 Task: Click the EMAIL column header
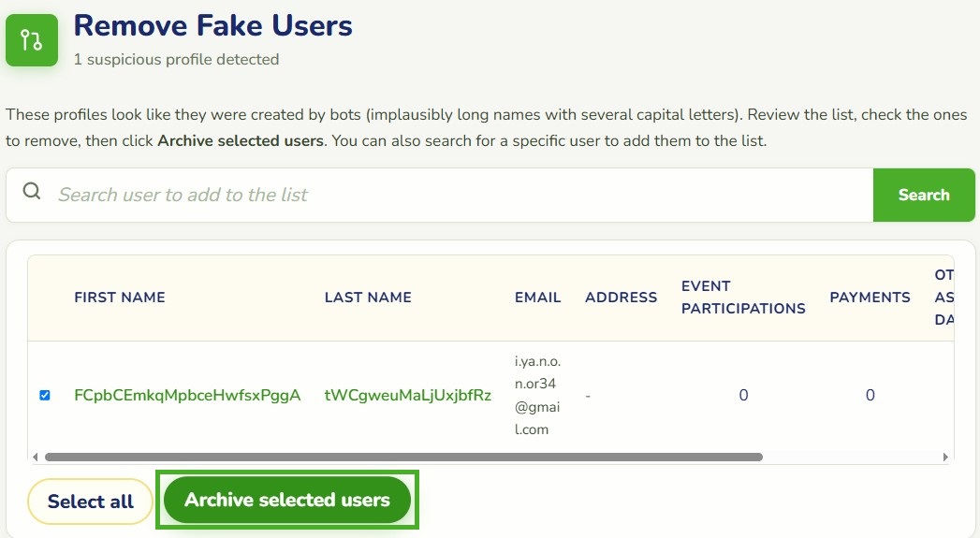tap(537, 298)
